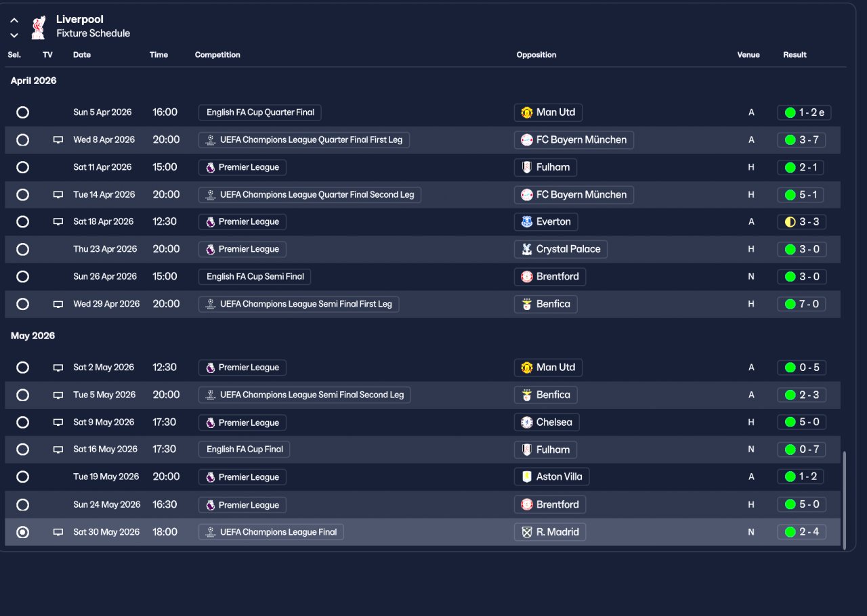View the 3 - 3 draw result against Everton
Image resolution: width=867 pixels, height=616 pixels.
[x=802, y=222]
